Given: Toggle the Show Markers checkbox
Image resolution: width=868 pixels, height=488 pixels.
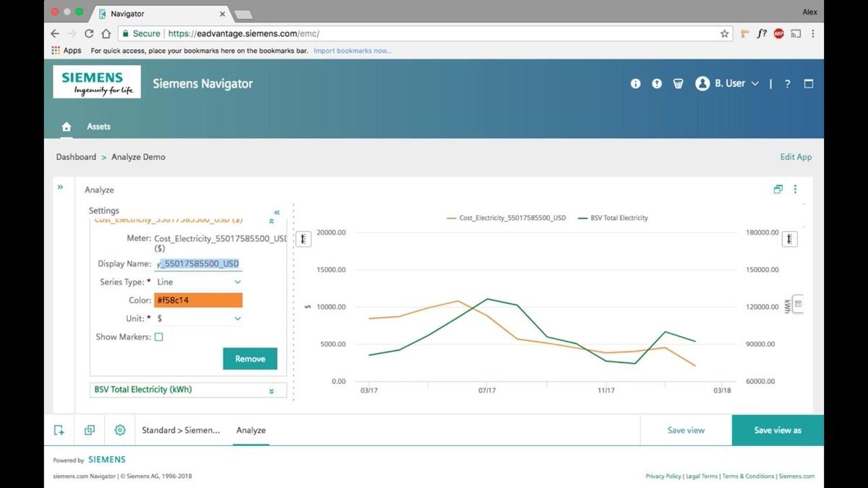Looking at the screenshot, I should (159, 337).
